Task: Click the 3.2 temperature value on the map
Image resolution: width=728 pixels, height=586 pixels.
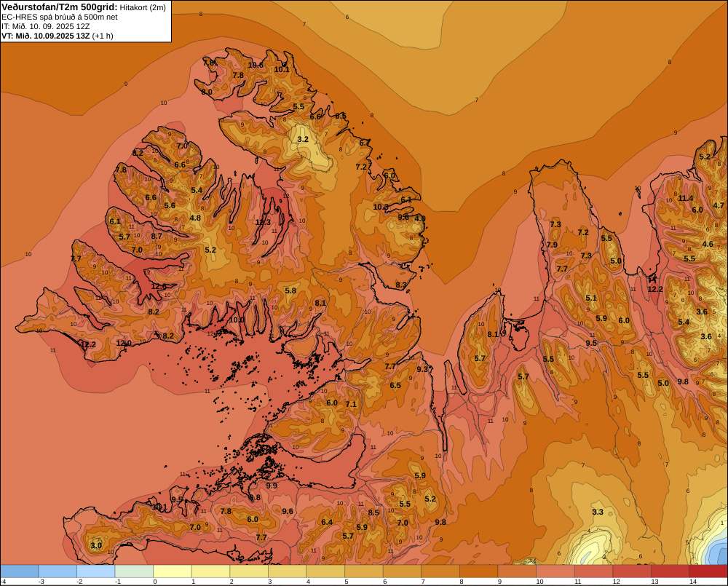Action: pos(303,139)
